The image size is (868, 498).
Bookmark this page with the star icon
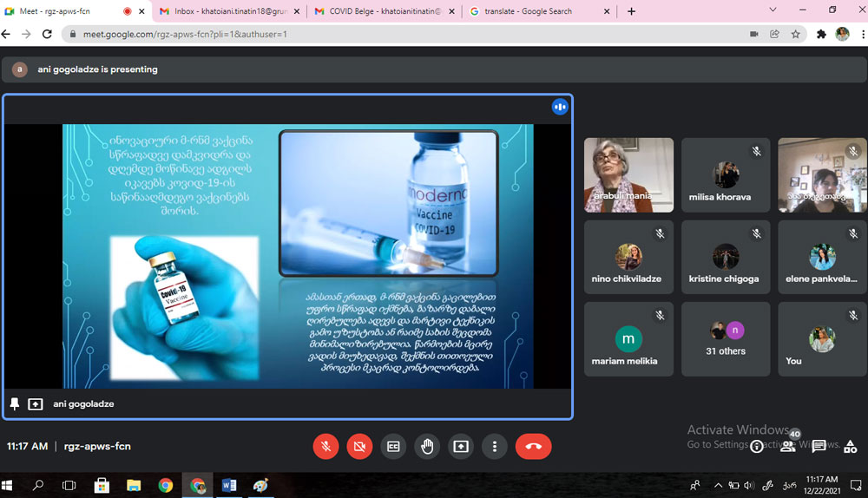click(795, 34)
